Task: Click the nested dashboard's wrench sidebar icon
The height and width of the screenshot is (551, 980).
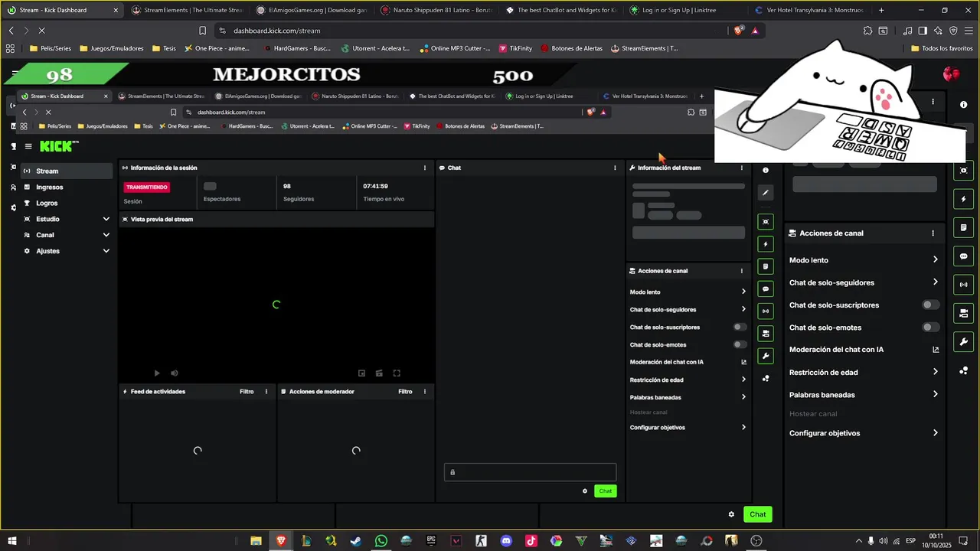Action: pyautogui.click(x=765, y=356)
